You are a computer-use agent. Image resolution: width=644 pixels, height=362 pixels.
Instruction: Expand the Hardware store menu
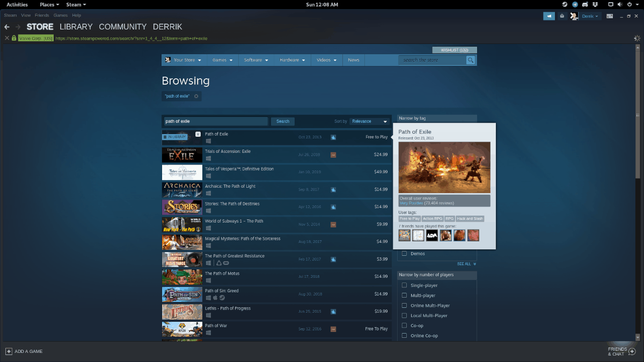tap(292, 60)
